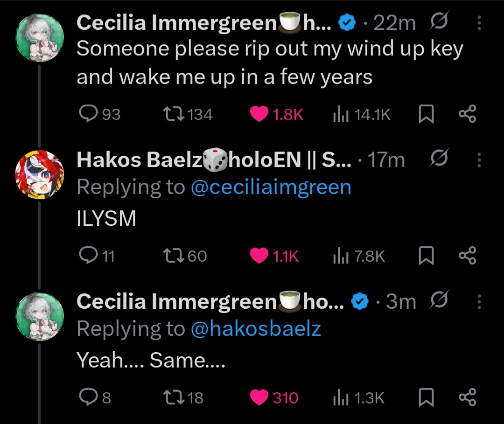Unlike the reply with 310 likes
This screenshot has width=504, height=424.
pyautogui.click(x=259, y=397)
